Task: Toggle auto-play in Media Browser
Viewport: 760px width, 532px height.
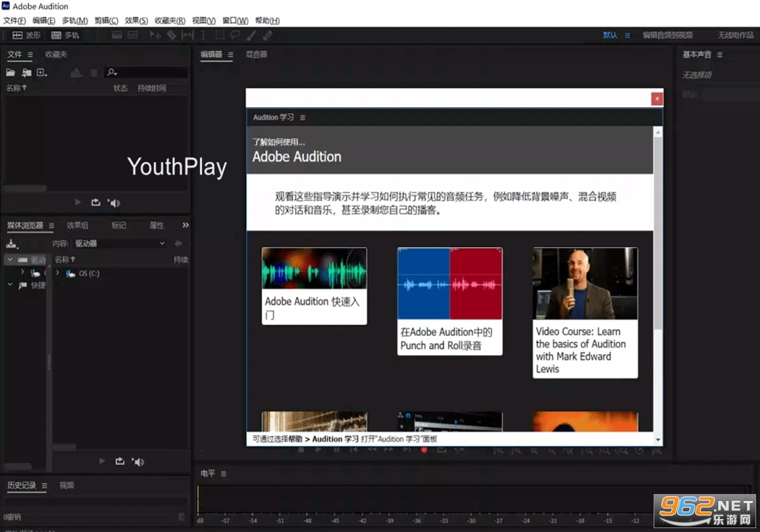Action: (x=138, y=462)
